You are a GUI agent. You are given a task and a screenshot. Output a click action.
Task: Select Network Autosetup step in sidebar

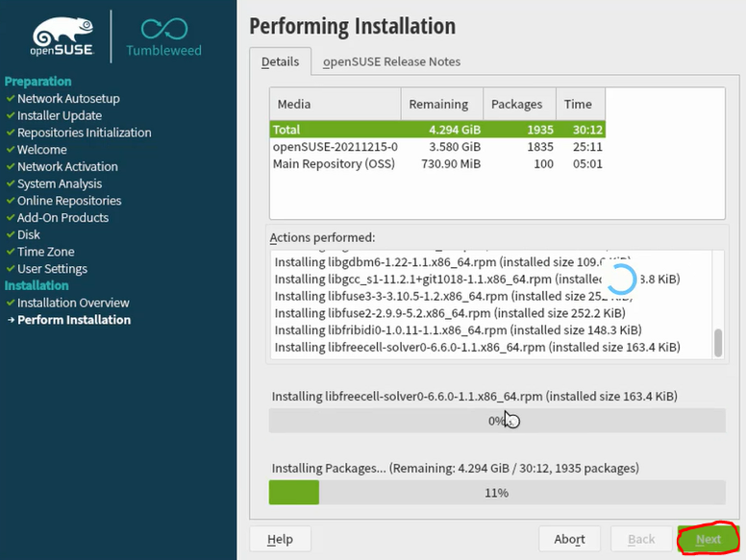(68, 98)
